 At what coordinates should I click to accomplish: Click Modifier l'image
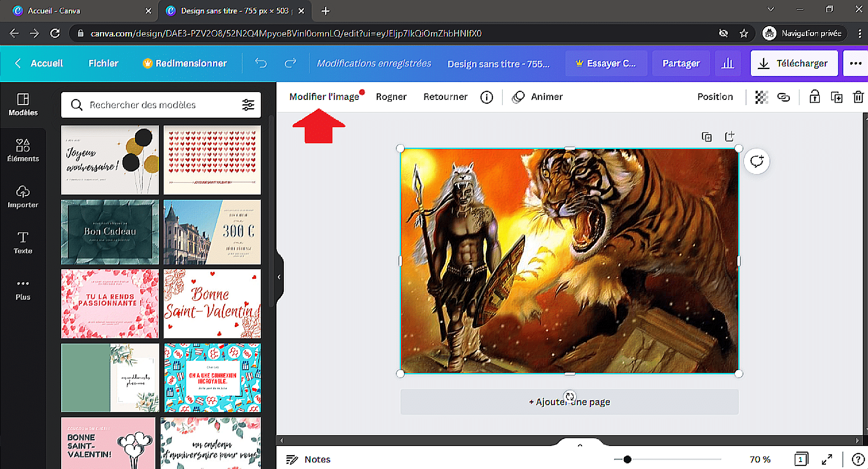(x=324, y=97)
